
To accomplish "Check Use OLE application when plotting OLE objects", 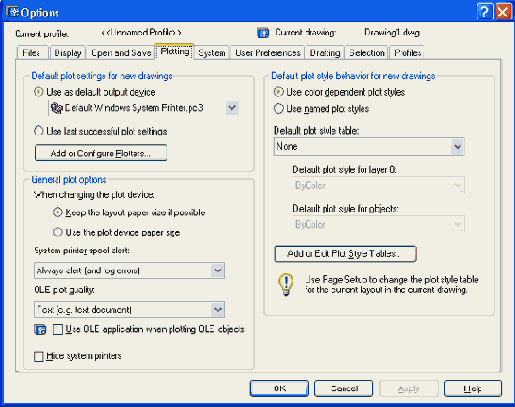I will coord(58,330).
